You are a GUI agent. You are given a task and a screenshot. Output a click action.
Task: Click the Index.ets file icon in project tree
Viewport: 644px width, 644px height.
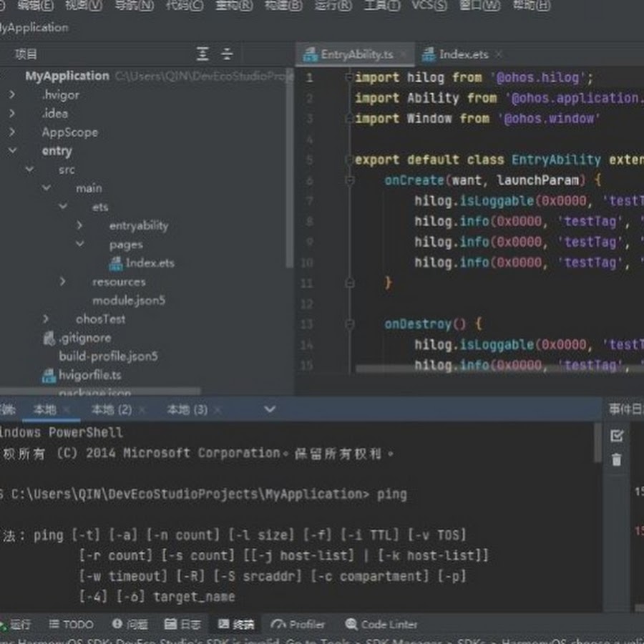[116, 263]
